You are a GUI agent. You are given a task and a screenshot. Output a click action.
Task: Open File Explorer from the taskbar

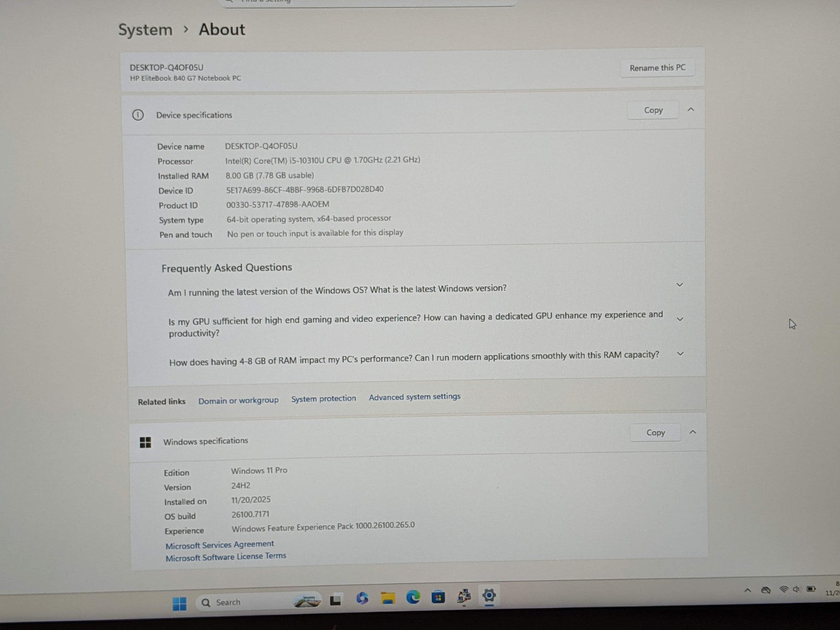(387, 598)
